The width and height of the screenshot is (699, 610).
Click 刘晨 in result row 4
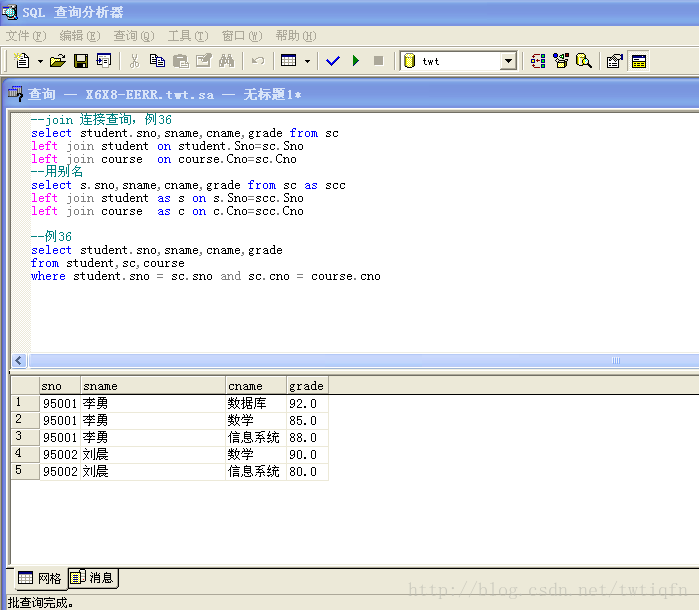click(153, 454)
